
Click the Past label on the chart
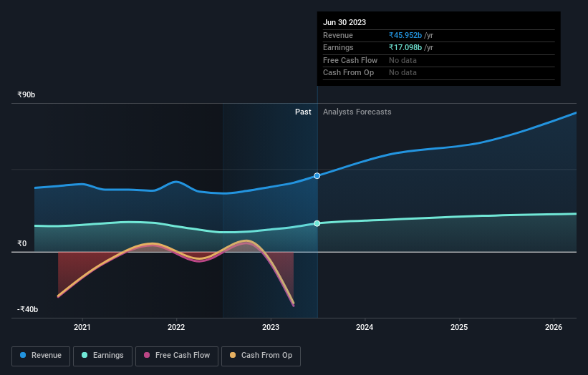click(303, 112)
